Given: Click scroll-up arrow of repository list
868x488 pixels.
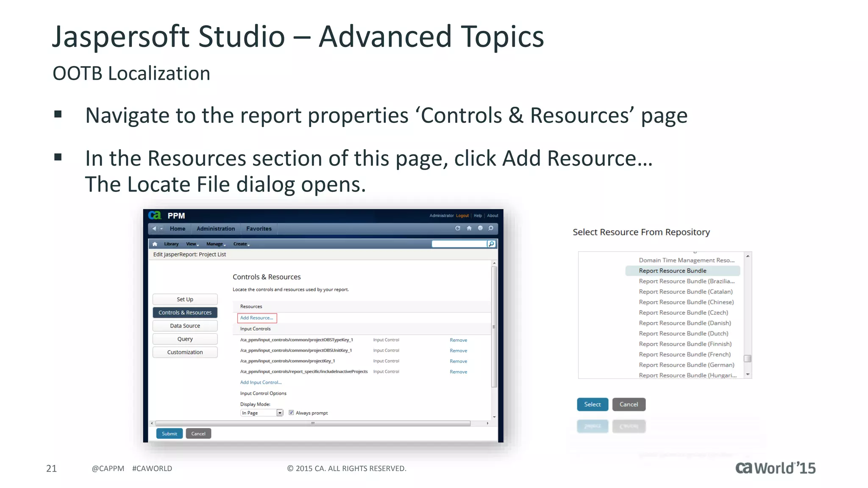Looking at the screenshot, I should pos(748,256).
